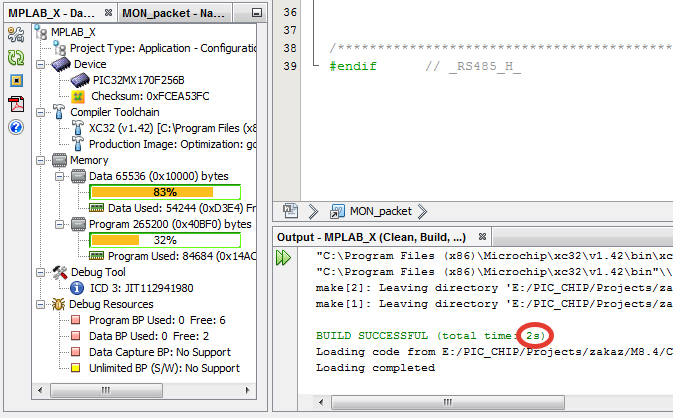Image resolution: width=673 pixels, height=418 pixels.
Task: Select the Data Capture BP: No Support row
Action: tap(160, 352)
